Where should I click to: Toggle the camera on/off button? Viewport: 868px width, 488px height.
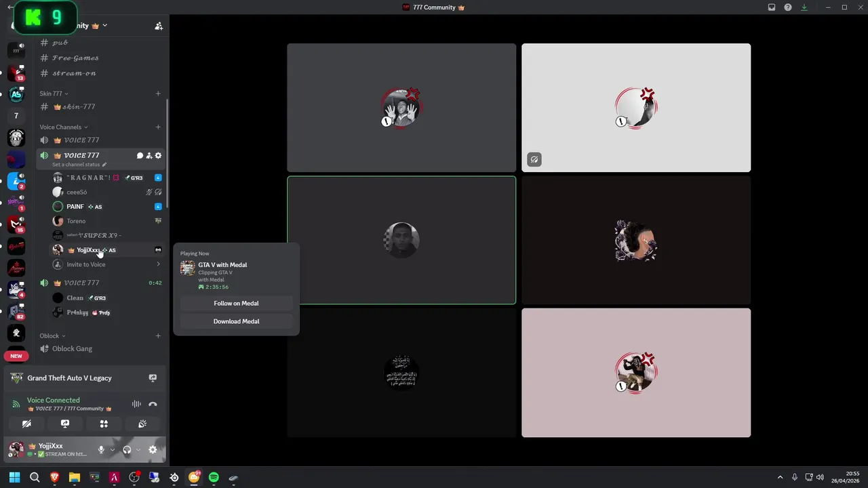26,424
